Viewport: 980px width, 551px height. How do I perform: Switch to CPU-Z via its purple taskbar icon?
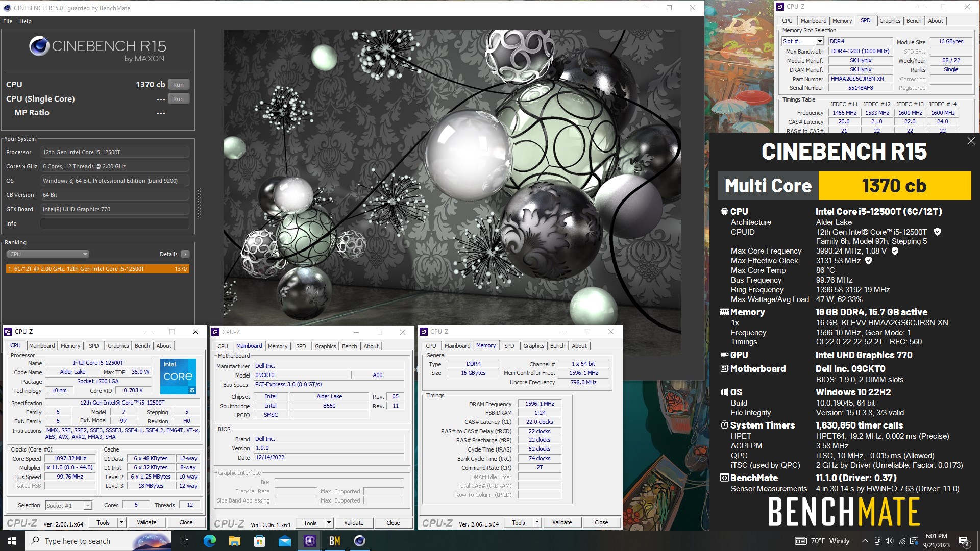(x=309, y=541)
